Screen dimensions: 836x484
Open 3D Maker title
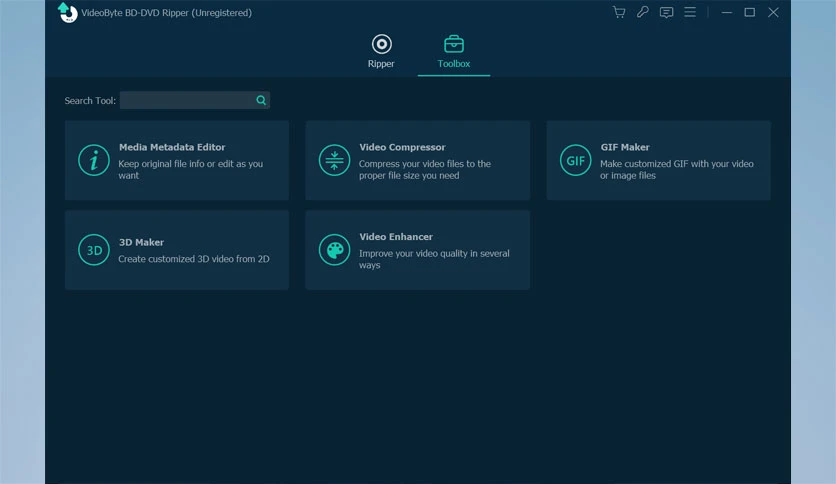point(141,242)
